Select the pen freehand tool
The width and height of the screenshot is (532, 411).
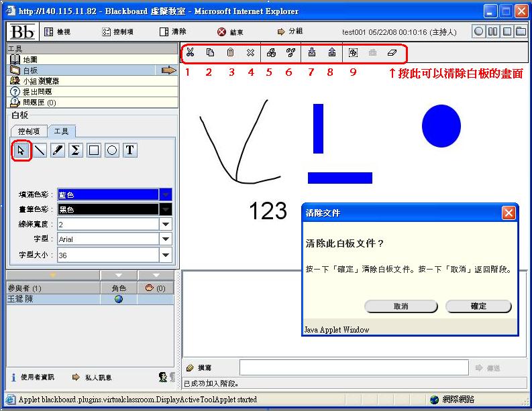pyautogui.click(x=58, y=150)
